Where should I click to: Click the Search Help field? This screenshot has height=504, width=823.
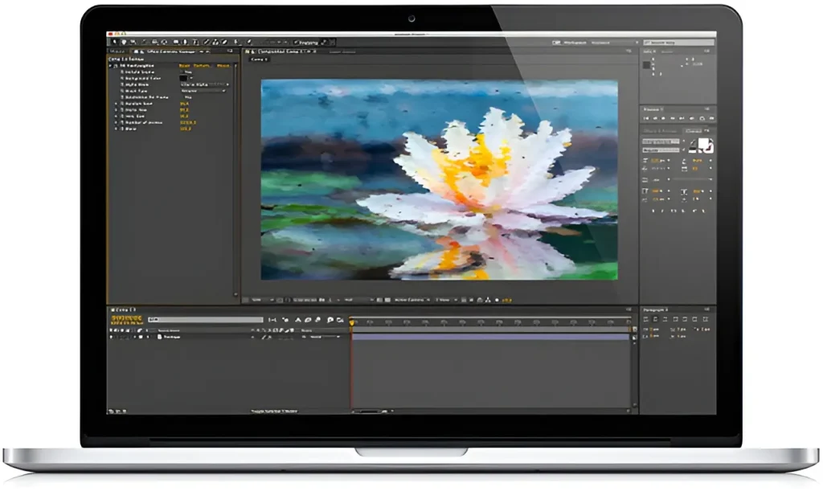coord(678,42)
